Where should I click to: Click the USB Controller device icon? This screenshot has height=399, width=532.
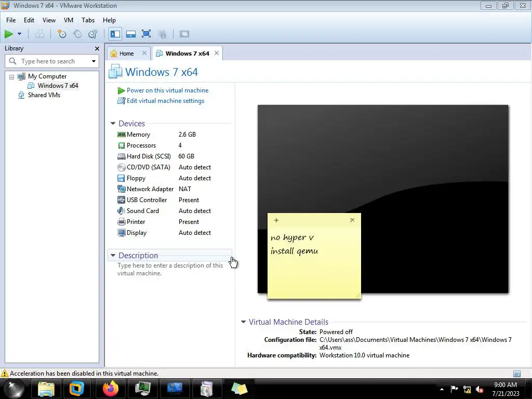coord(121,200)
